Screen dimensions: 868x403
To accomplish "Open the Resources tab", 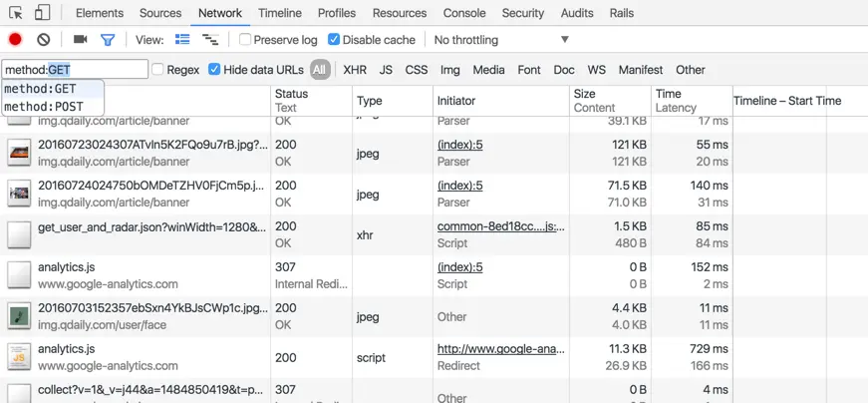I will point(400,13).
